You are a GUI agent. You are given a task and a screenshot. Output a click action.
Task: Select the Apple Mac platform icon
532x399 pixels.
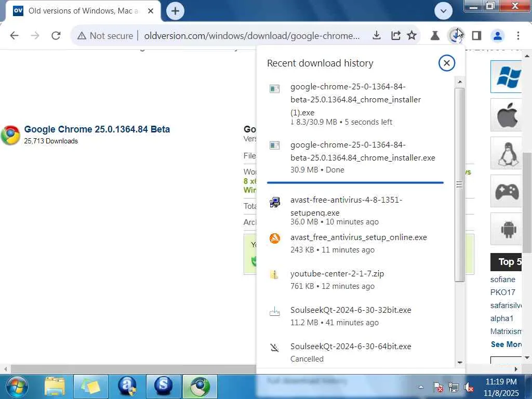(x=506, y=115)
